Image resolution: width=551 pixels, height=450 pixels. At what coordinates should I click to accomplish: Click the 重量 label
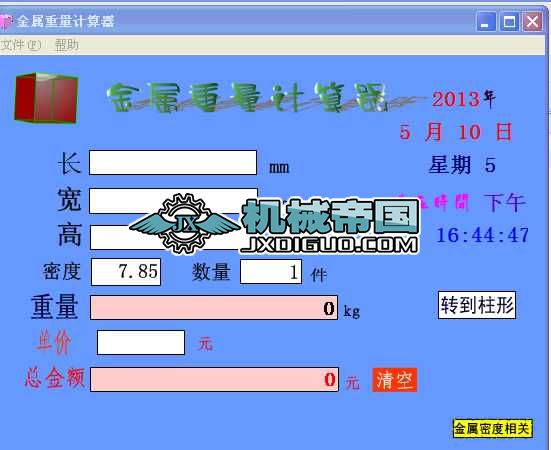tap(55, 307)
